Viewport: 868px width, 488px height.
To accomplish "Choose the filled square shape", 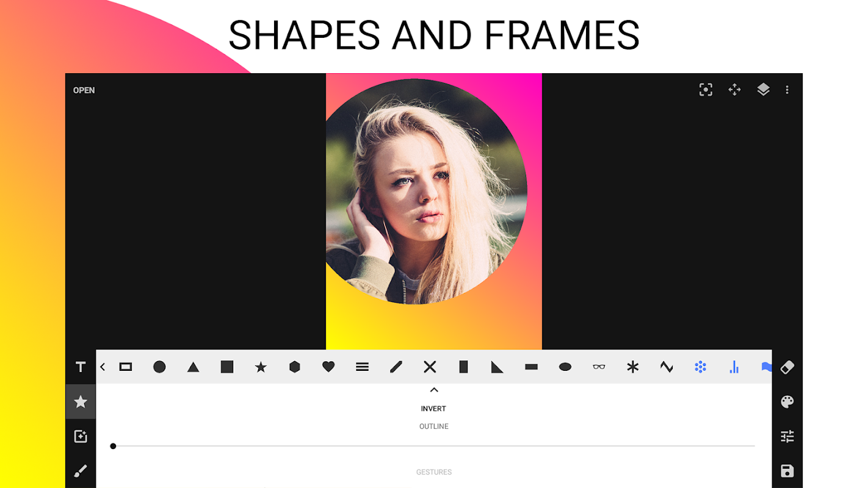I will [x=227, y=367].
